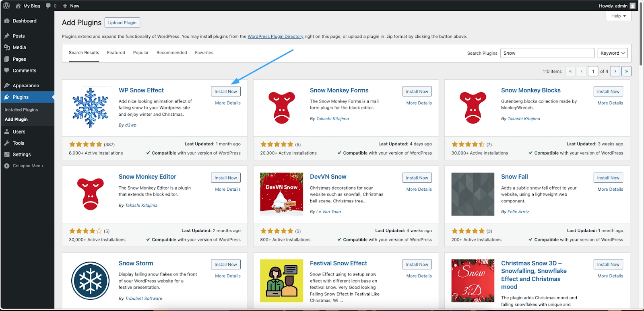Install the WP Snow Effect plugin
The image size is (644, 311).
[x=226, y=91]
